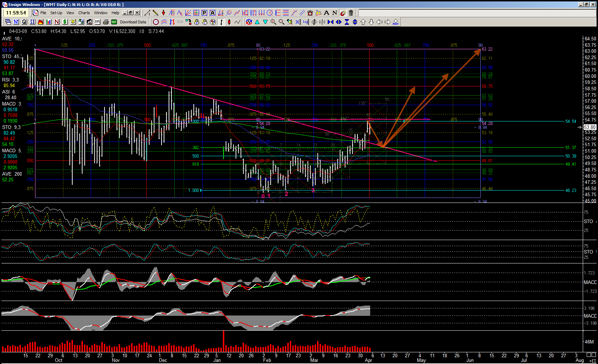This screenshot has width=598, height=364.
Task: Open the Q quote page icon
Action: [24, 22]
